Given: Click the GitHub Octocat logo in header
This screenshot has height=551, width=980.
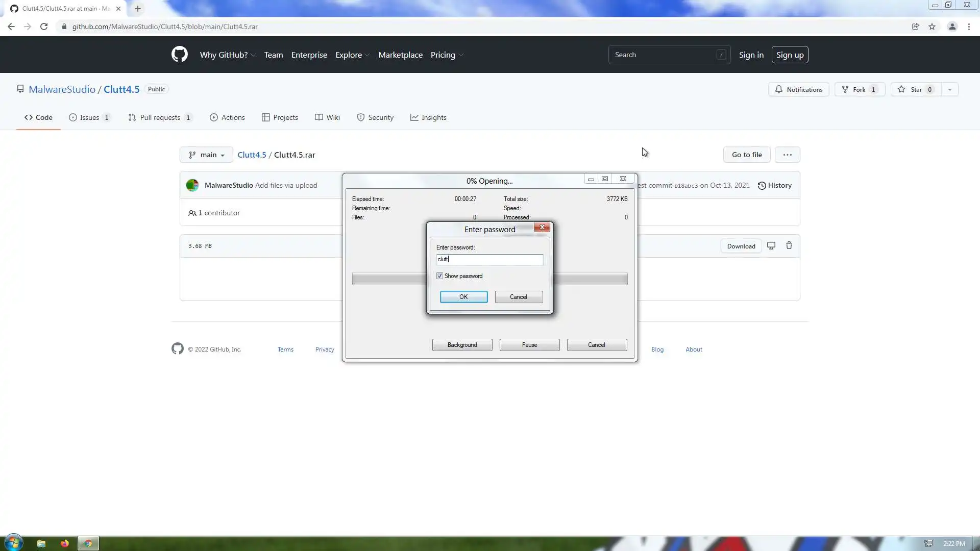Looking at the screenshot, I should 179,55.
